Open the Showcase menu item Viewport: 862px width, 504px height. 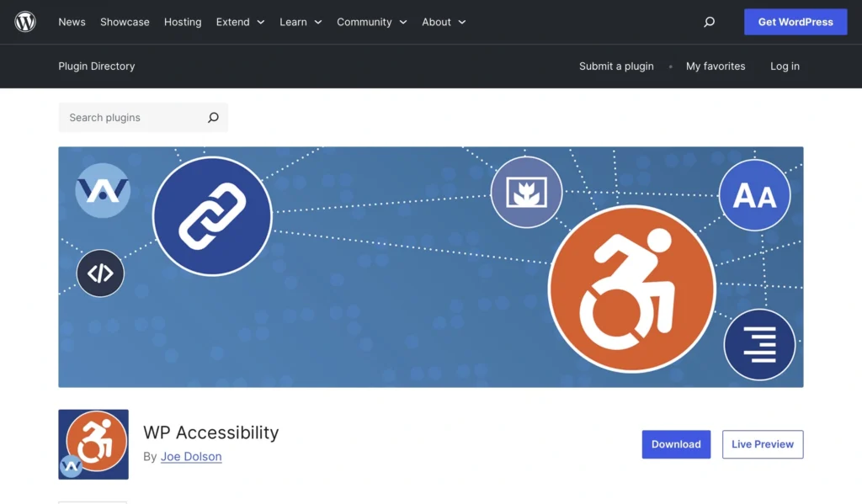tap(125, 22)
